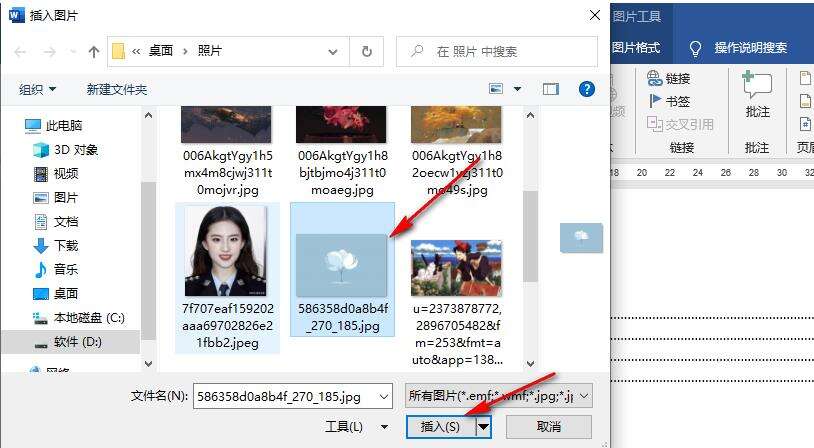Image resolution: width=814 pixels, height=448 pixels.
Task: Click the lightbulb icon in Word ribbon
Action: pos(695,49)
